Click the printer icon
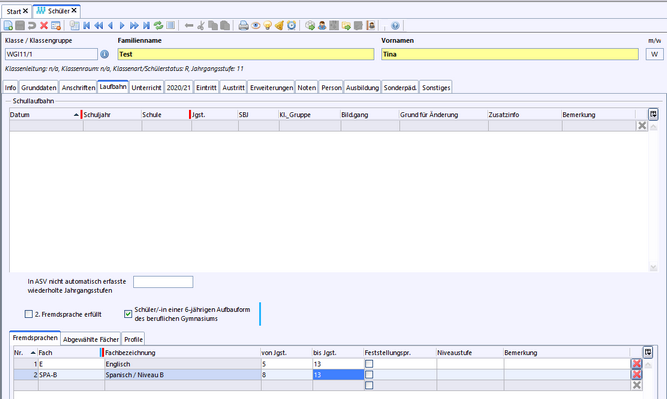The image size is (667, 399). pyautogui.click(x=243, y=26)
